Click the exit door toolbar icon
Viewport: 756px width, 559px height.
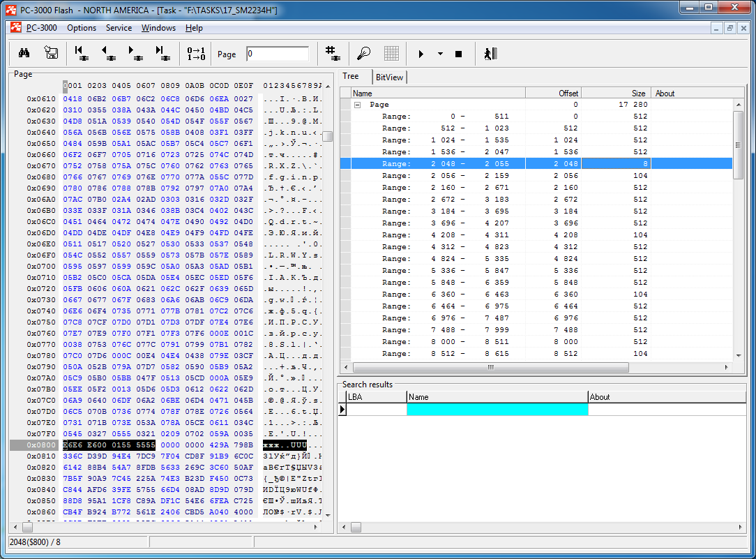490,54
